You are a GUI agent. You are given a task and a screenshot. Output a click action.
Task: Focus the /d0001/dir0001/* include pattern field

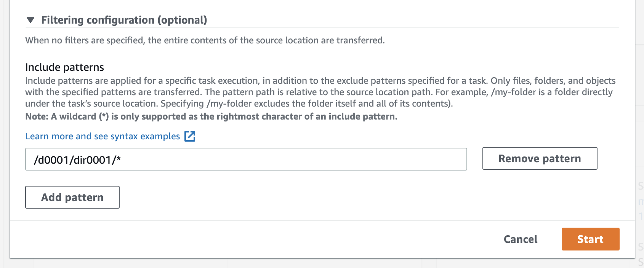246,159
